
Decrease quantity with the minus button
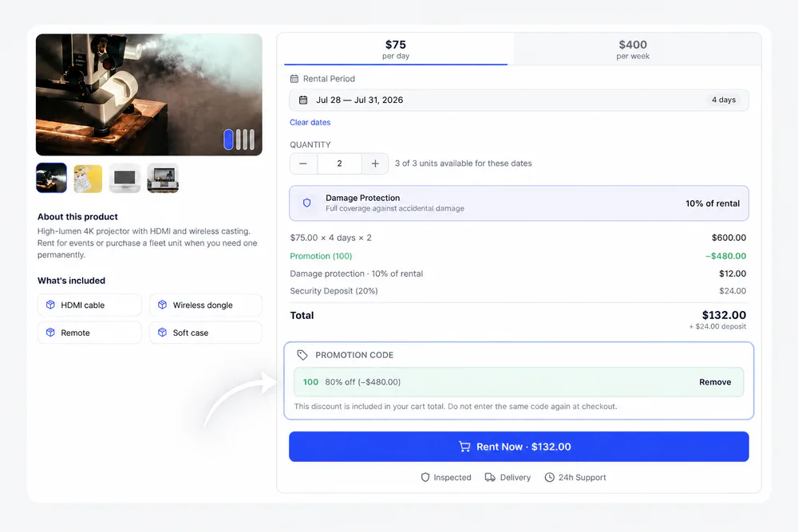[x=303, y=164]
